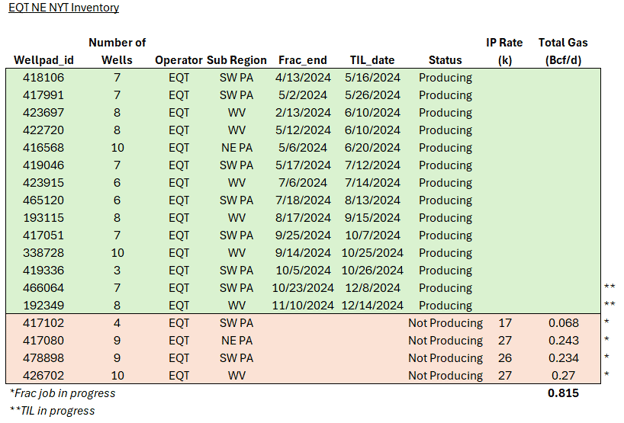Select number of wells for wellpad 419336
The image size is (624, 423).
click(117, 270)
